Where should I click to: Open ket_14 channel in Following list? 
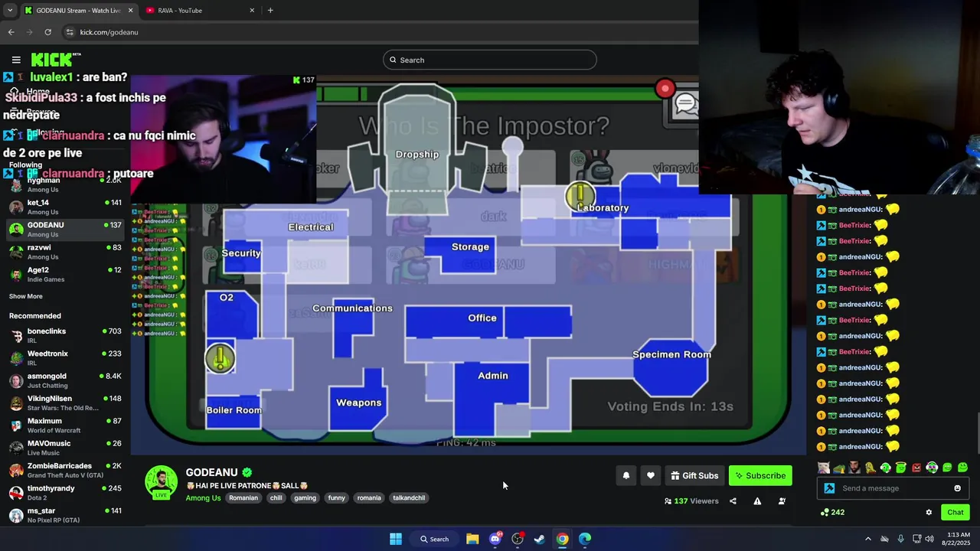65,207
